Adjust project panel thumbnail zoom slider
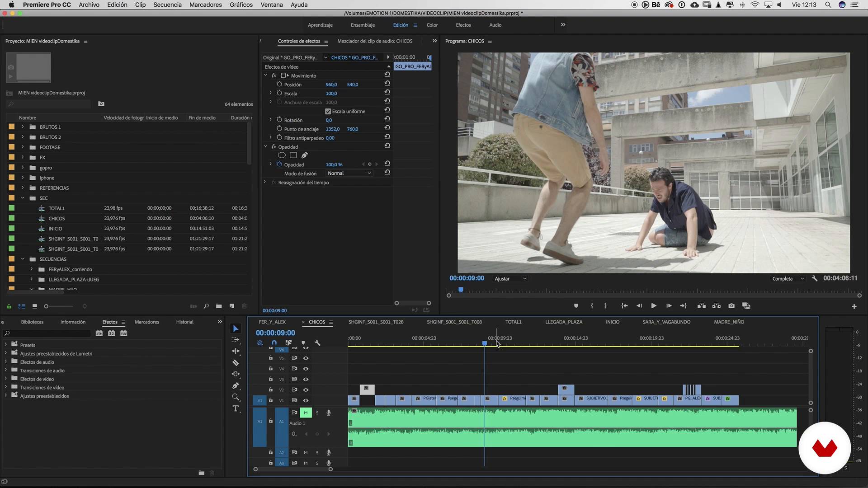 [46, 306]
